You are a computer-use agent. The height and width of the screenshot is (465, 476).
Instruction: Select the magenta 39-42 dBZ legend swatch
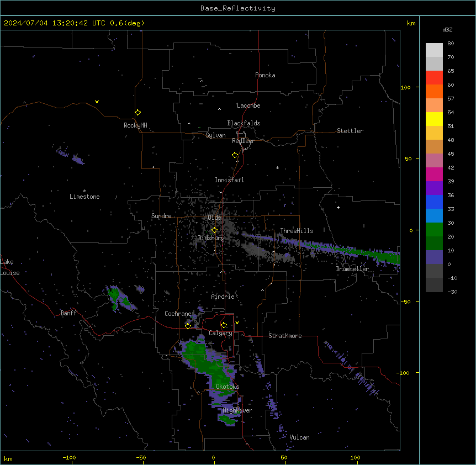434,174
